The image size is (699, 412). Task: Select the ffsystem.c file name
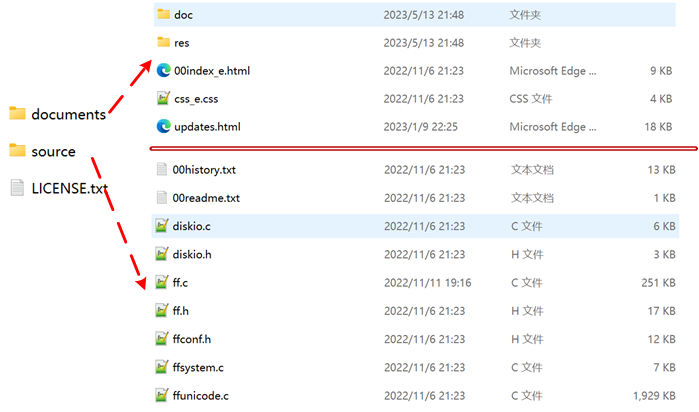click(198, 367)
